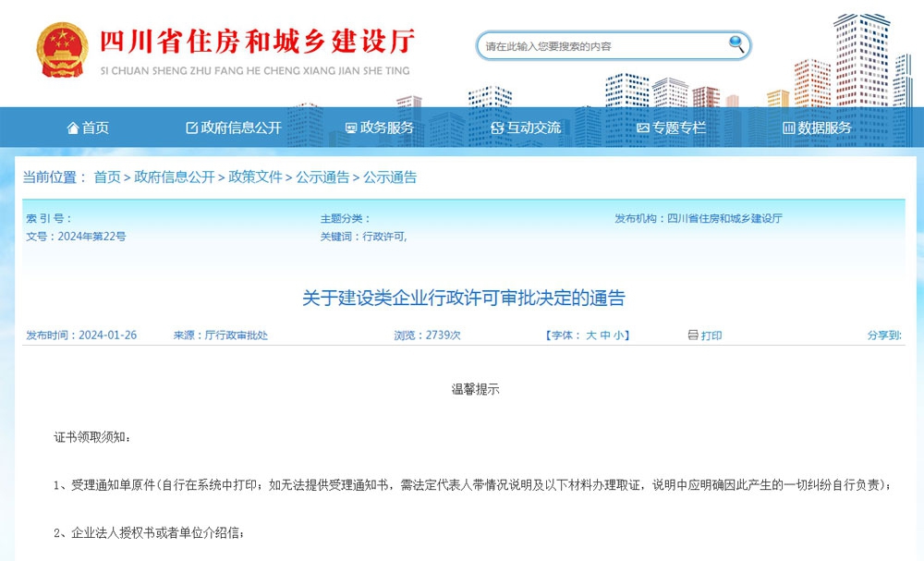The height and width of the screenshot is (561, 924).
Task: Click the 打印 print link
Action: 711,335
